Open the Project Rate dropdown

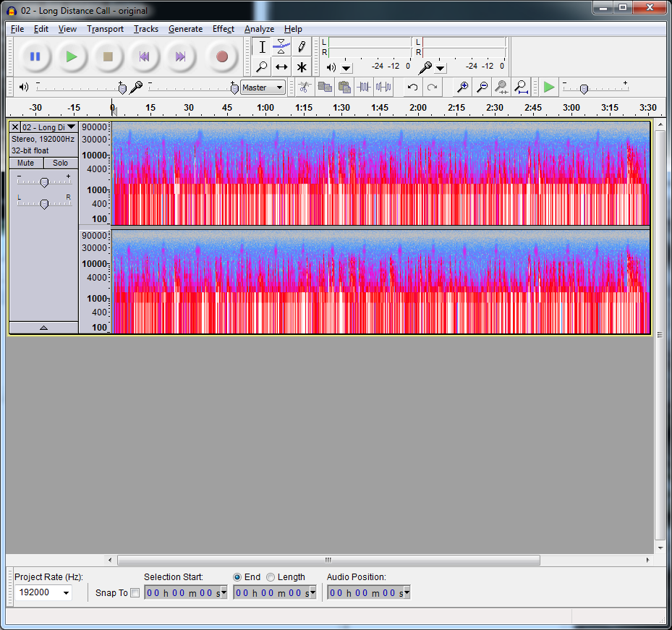click(x=66, y=592)
